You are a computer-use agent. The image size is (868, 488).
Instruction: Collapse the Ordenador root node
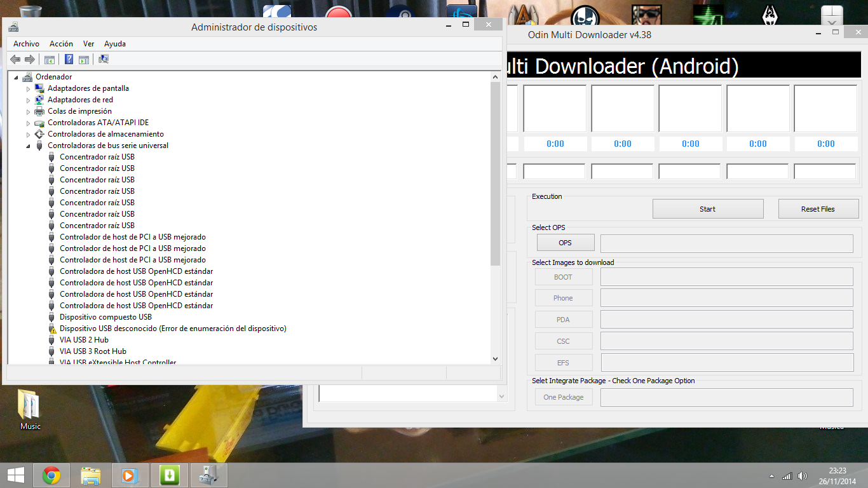coord(16,77)
